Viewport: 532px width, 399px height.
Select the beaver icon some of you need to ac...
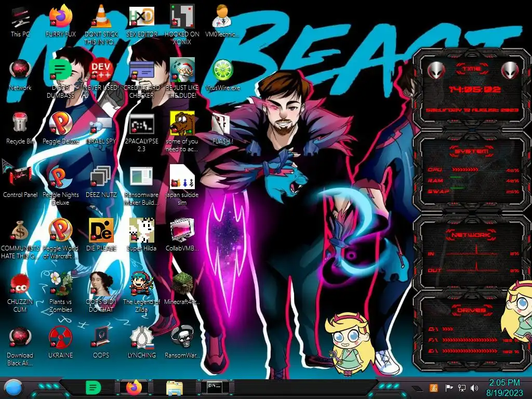point(182,131)
